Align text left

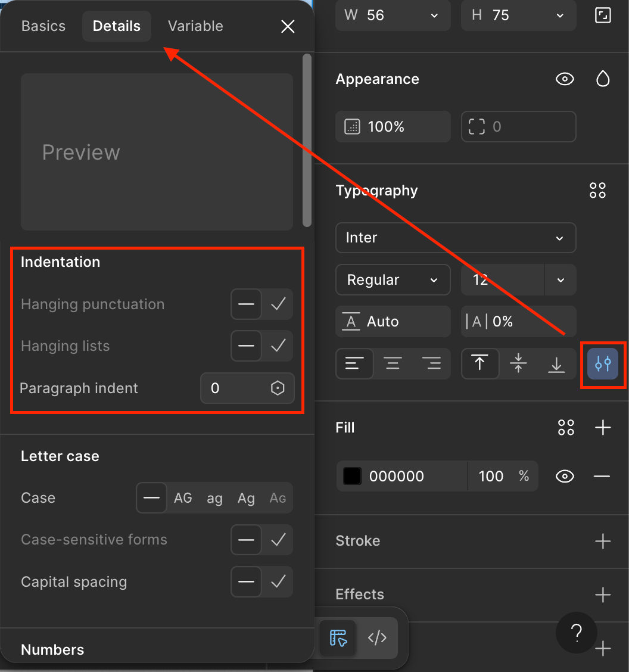tap(354, 364)
